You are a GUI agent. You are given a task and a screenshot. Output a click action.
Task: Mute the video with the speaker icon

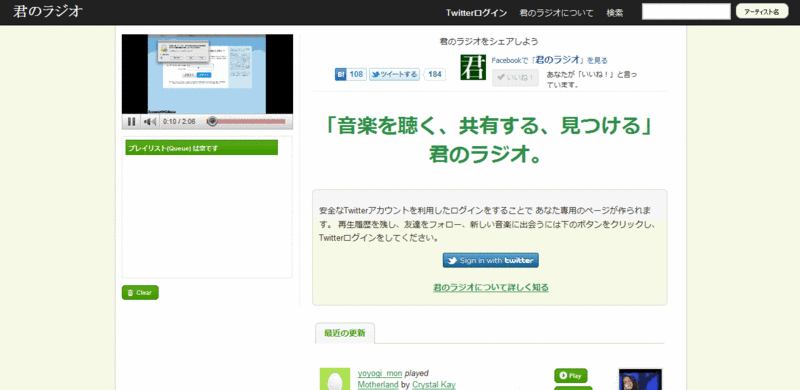pyautogui.click(x=150, y=121)
